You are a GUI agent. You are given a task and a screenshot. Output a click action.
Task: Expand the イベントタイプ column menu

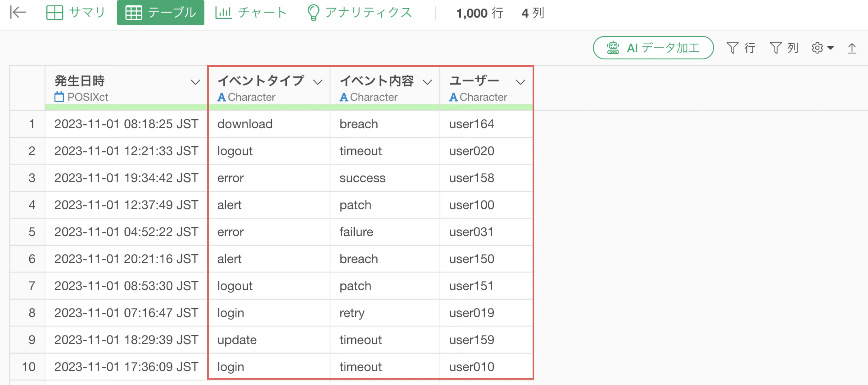tap(317, 82)
